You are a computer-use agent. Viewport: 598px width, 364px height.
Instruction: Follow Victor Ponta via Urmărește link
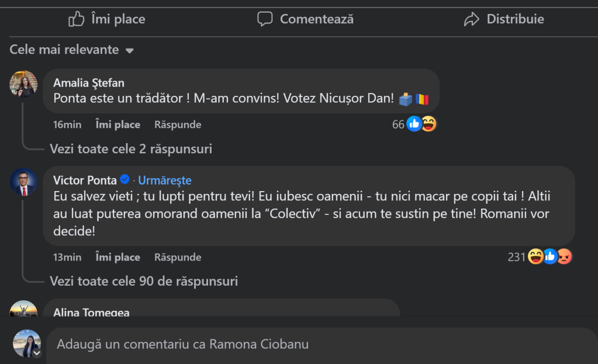165,181
